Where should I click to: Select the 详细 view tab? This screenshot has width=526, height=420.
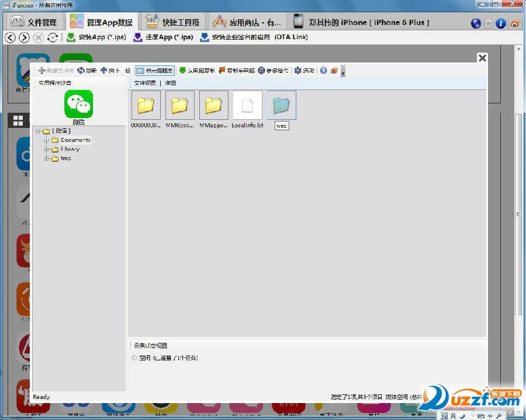click(170, 83)
